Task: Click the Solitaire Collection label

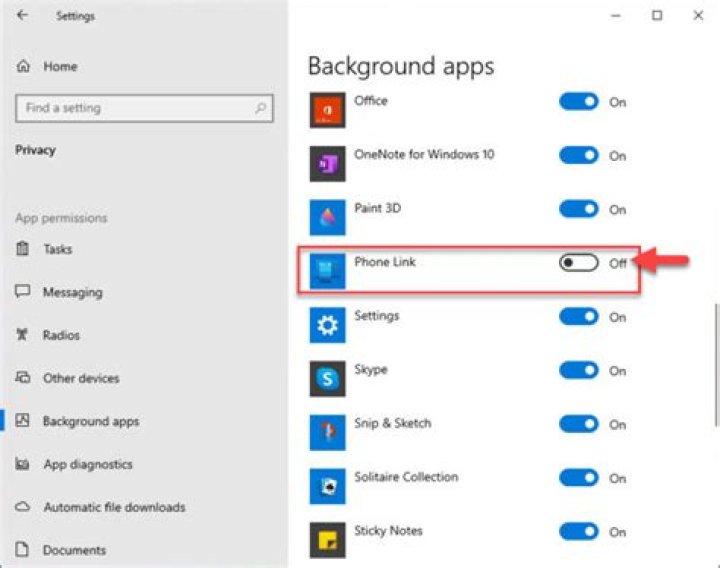Action: [x=406, y=477]
